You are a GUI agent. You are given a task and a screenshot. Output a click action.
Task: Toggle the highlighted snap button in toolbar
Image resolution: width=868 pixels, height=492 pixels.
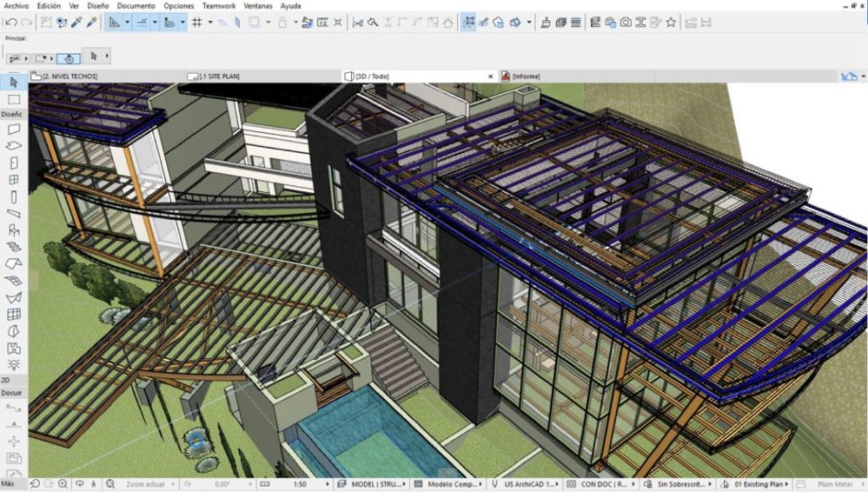469,21
